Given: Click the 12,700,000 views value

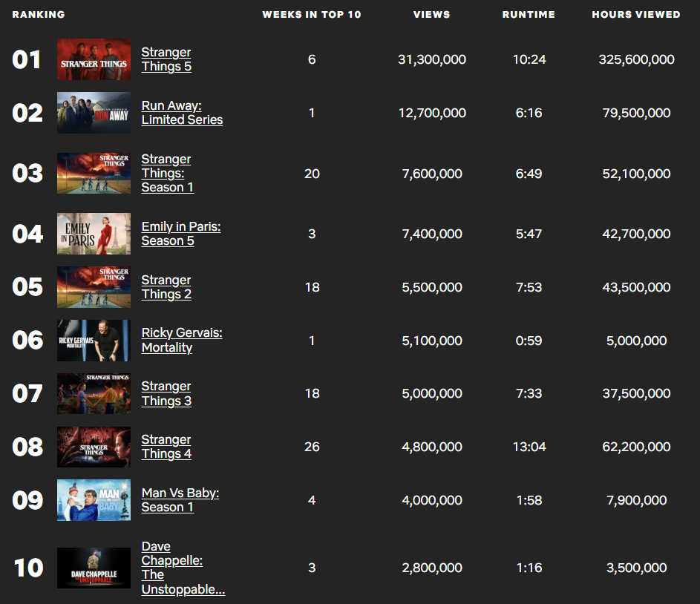Looking at the screenshot, I should coord(432,113).
